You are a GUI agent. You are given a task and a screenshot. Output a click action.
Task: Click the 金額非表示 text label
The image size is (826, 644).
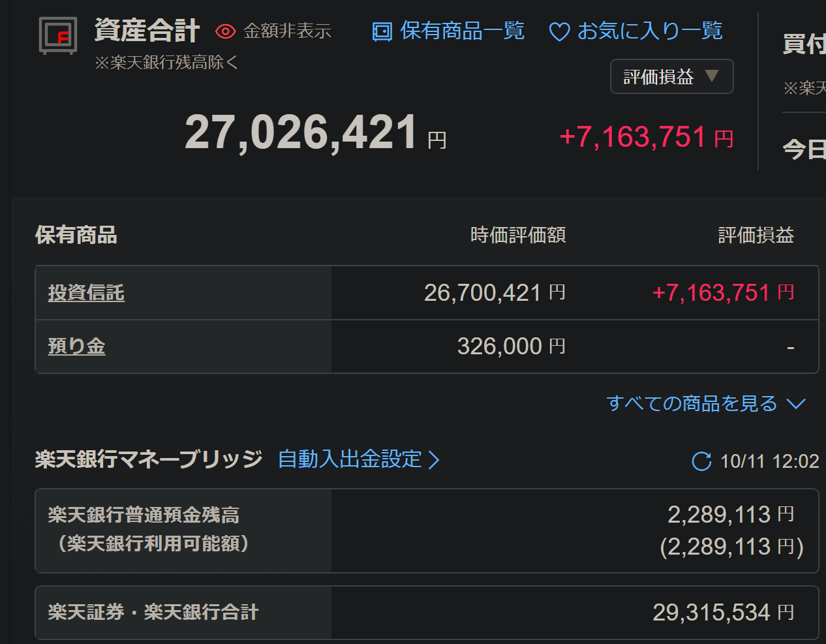[287, 31]
